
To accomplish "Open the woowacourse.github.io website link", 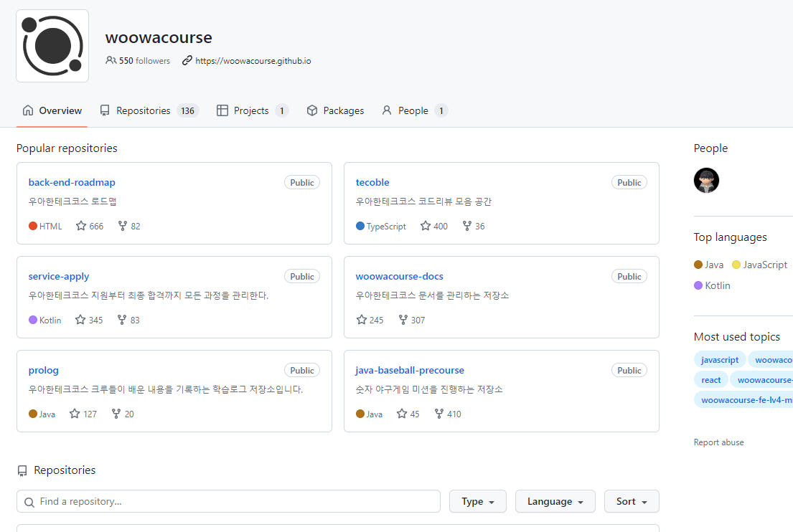I will point(253,61).
